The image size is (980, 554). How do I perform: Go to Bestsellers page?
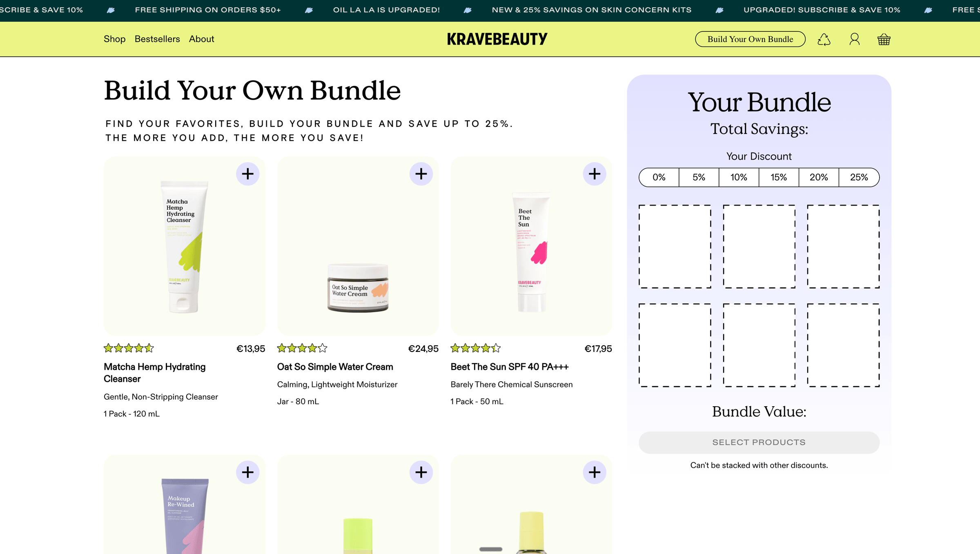coord(157,39)
